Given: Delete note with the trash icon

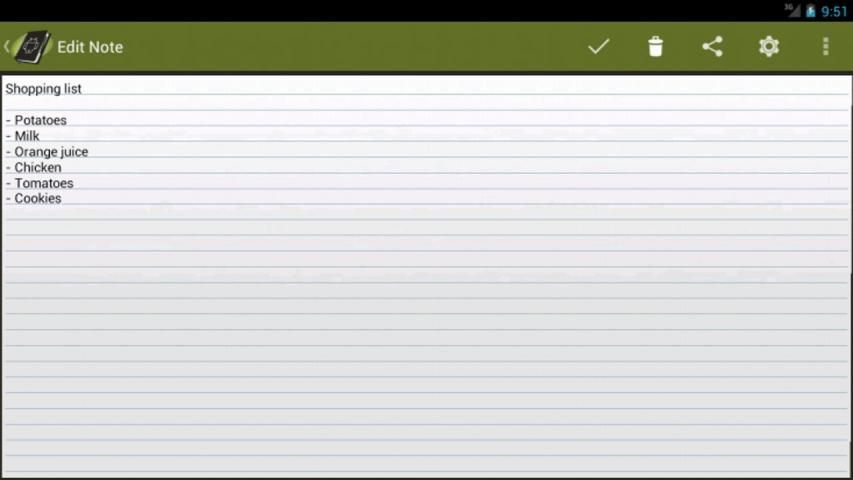Looking at the screenshot, I should [x=656, y=47].
